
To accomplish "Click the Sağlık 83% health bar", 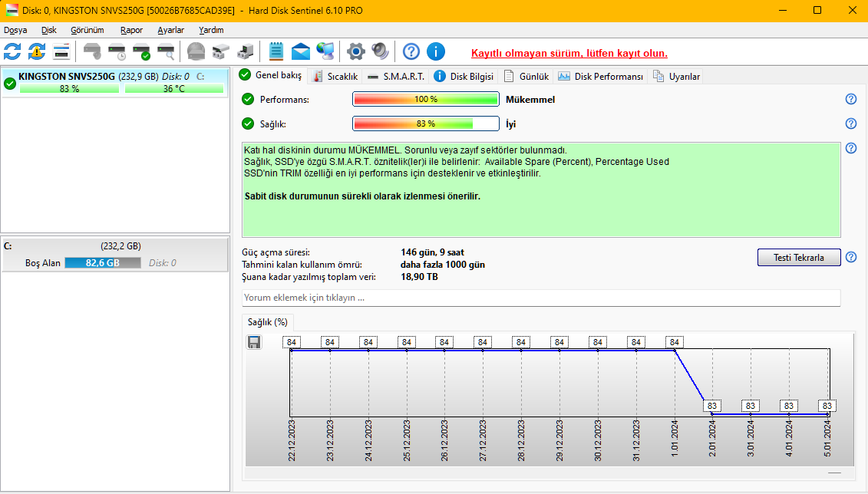I will click(424, 123).
